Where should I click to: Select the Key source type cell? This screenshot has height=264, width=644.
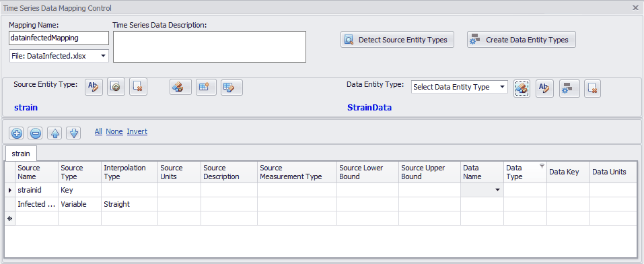point(79,190)
